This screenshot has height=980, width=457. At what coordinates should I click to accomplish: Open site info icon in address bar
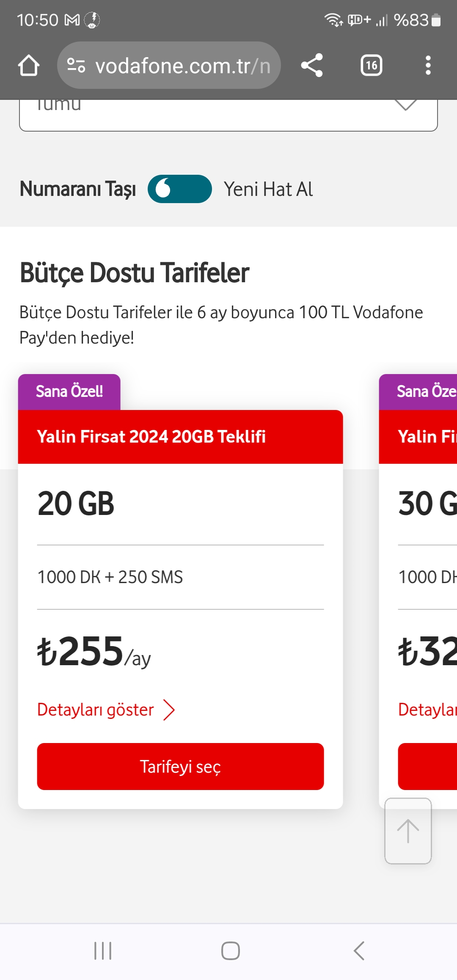tap(76, 66)
